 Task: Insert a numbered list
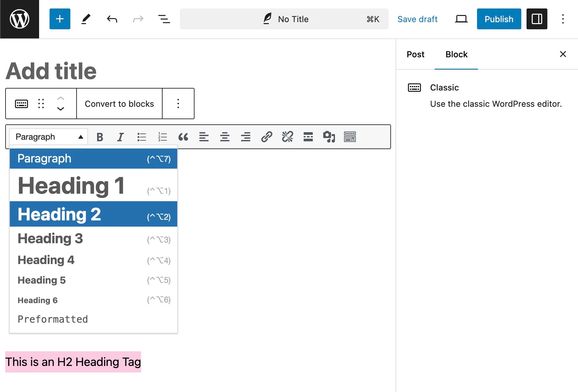162,137
